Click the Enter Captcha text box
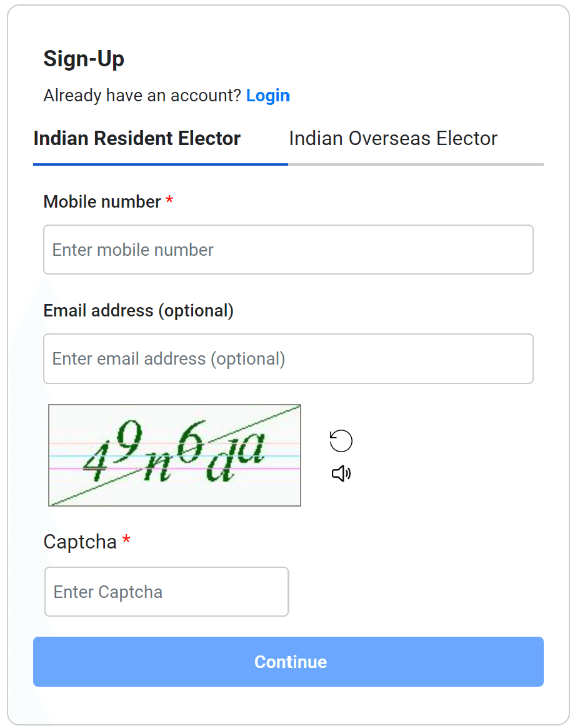Image resolution: width=575 pixels, height=728 pixels. click(166, 591)
